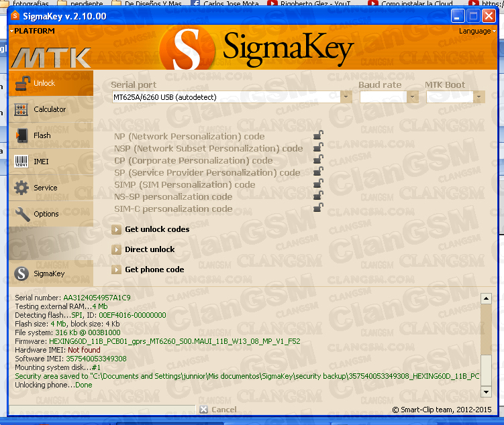Click the Calculator abacus icon
The height and width of the screenshot is (425, 504).
[21, 110]
